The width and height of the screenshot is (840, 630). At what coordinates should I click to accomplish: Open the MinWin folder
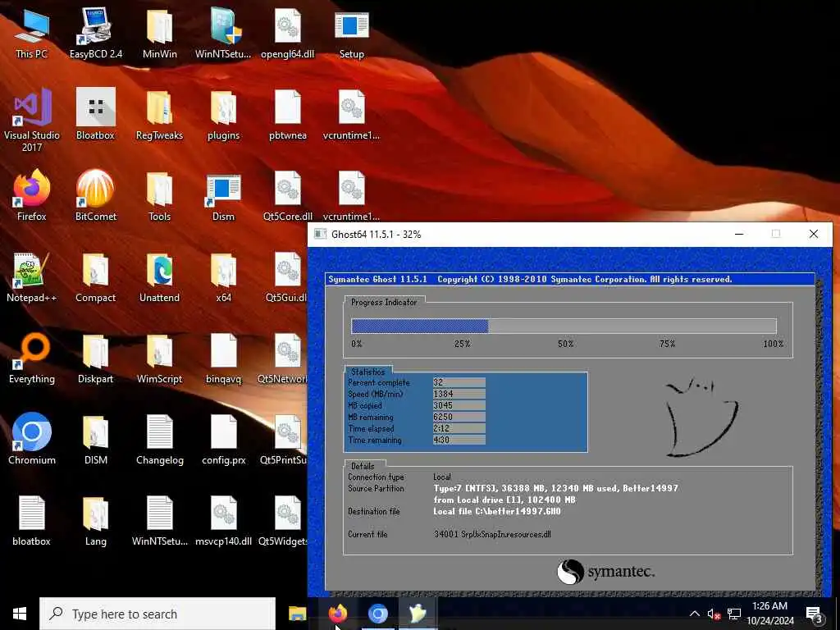click(160, 33)
